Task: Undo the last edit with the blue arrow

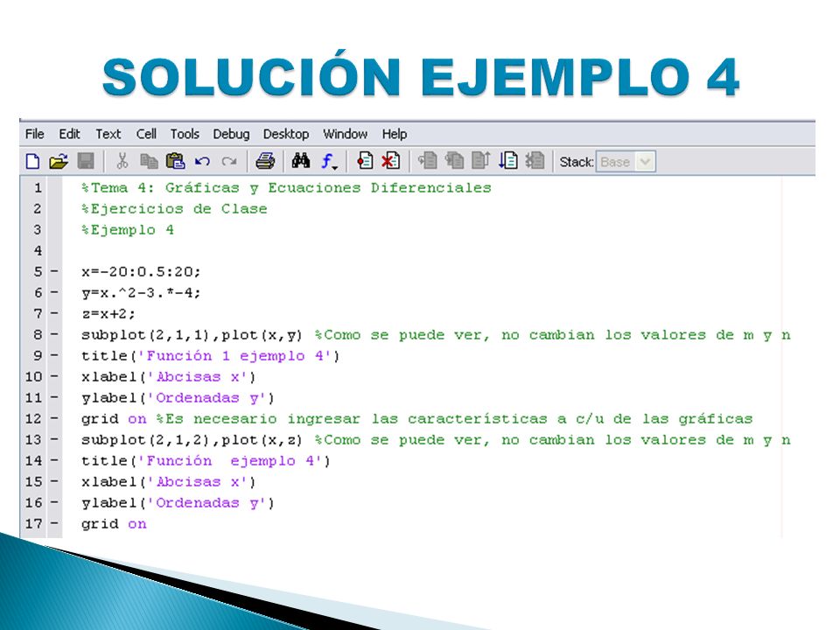Action: point(202,161)
